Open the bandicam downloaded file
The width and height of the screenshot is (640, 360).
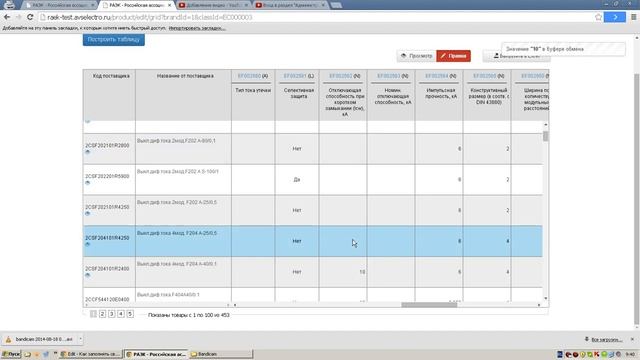(x=39, y=339)
